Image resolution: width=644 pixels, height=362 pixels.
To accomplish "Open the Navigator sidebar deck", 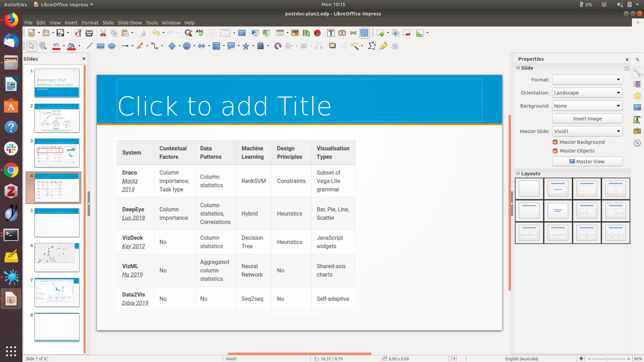I will 637,143.
